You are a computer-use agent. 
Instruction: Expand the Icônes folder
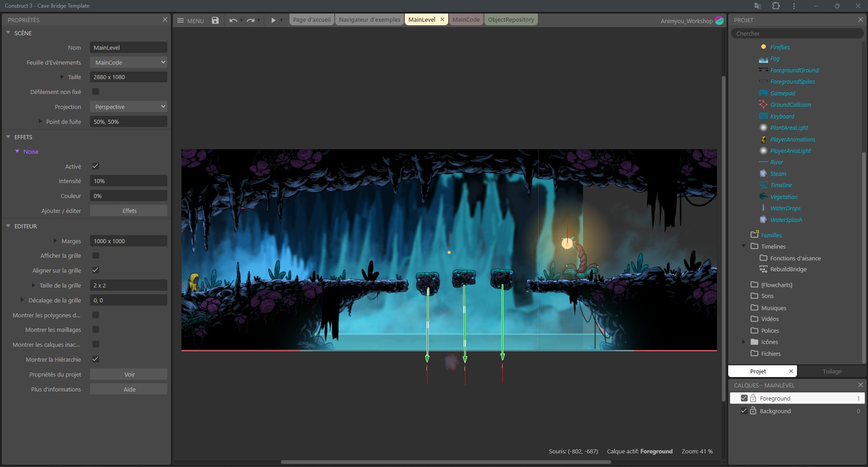pos(744,342)
